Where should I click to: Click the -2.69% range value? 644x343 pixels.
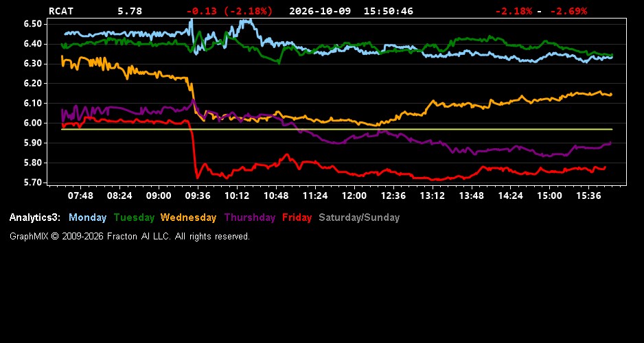[568, 11]
